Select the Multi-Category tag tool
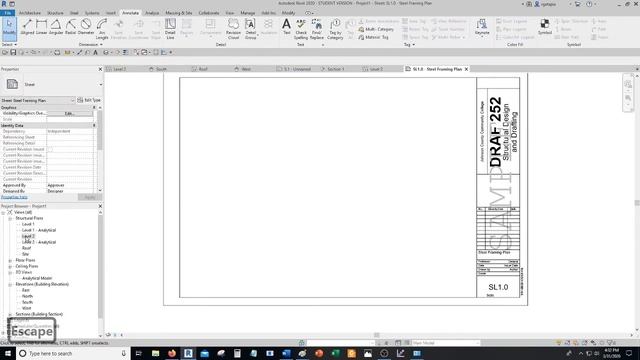 coord(376,29)
